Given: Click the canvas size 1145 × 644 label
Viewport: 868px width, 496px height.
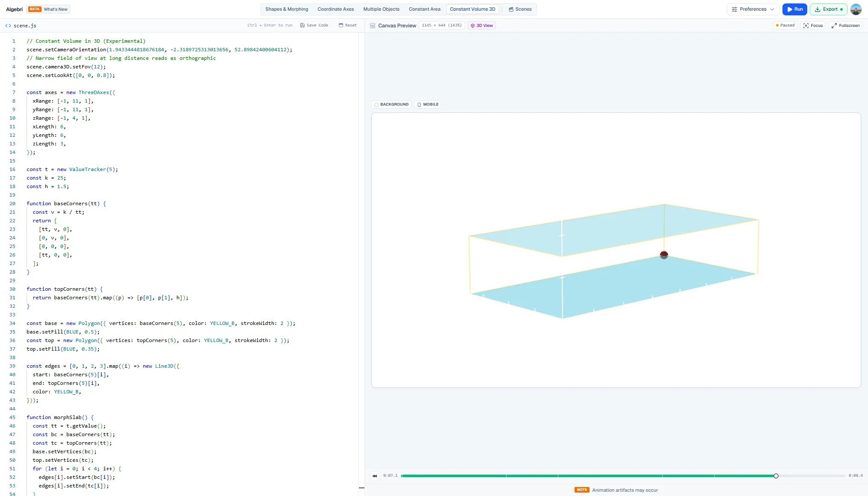Looking at the screenshot, I should pyautogui.click(x=441, y=26).
